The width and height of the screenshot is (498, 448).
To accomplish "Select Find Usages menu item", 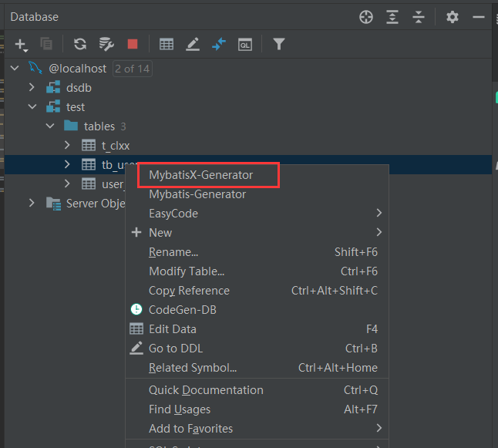I will (x=257, y=409).
